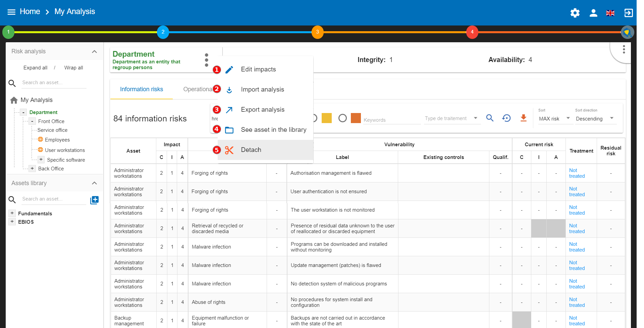This screenshot has width=644, height=328.
Task: Click the Expand all link
Action: (35, 67)
